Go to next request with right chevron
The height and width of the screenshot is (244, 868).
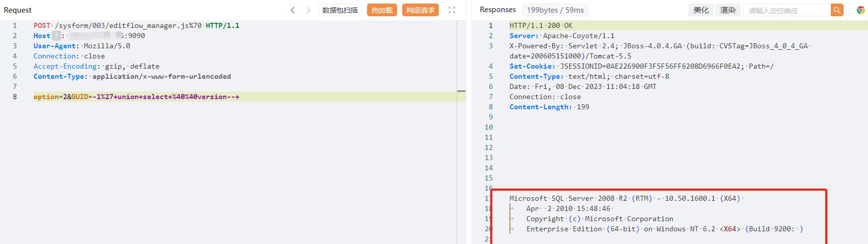click(308, 10)
